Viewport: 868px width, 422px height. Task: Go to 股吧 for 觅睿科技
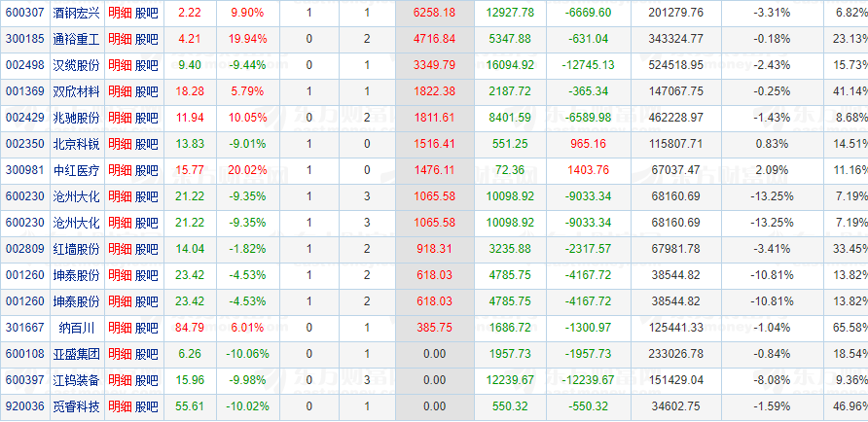(147, 407)
